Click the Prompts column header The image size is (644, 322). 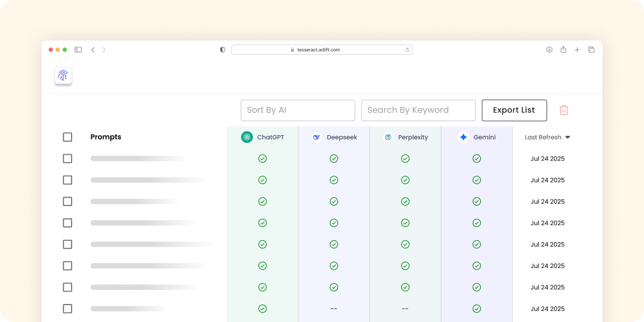click(106, 137)
